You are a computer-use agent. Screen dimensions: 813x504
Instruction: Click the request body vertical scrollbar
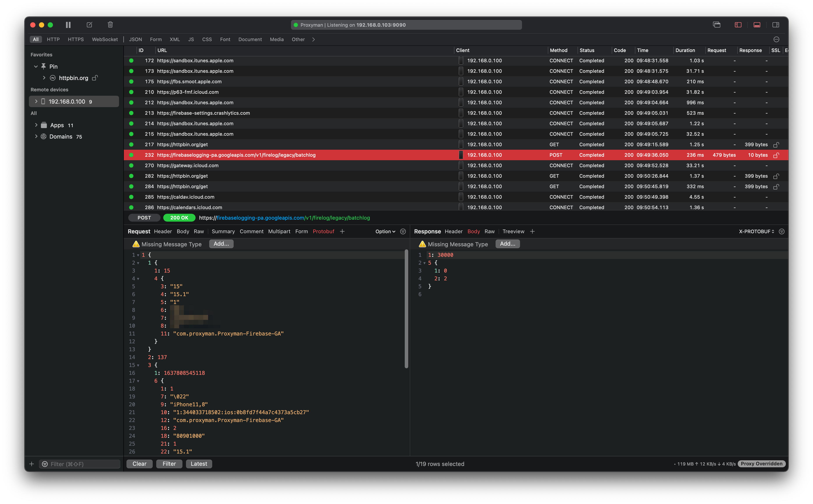[406, 309]
